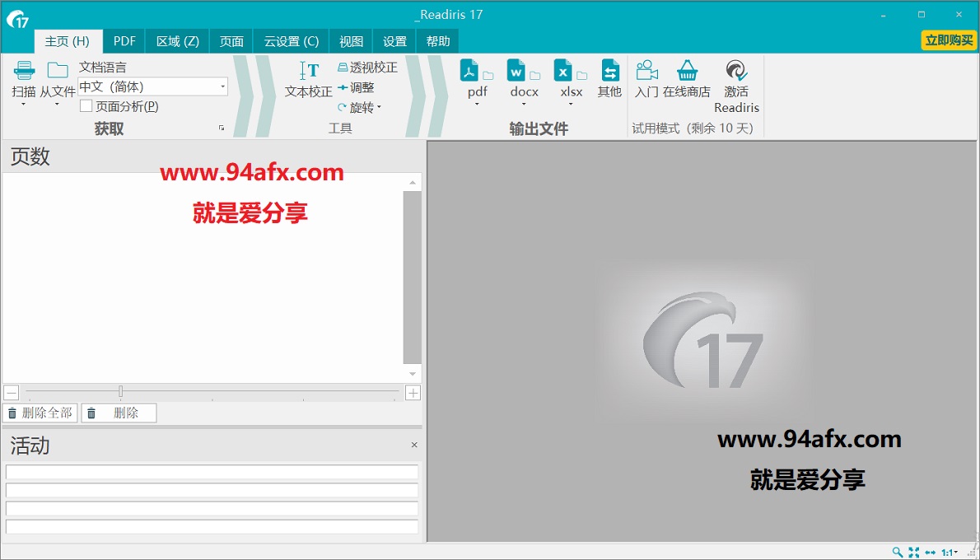The height and width of the screenshot is (560, 980).
Task: Click the pages panel vertical scrollbar thumb
Action: [413, 278]
